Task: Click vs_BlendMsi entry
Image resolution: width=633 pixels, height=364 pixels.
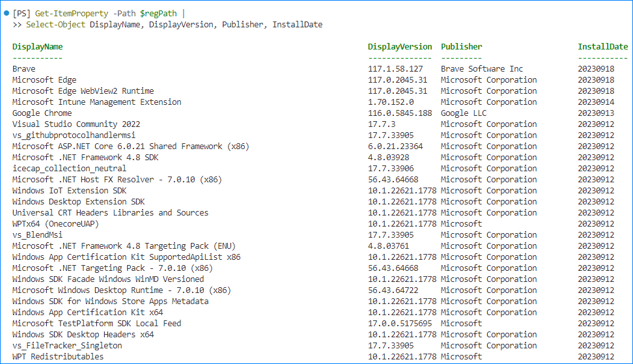Action: 37,235
